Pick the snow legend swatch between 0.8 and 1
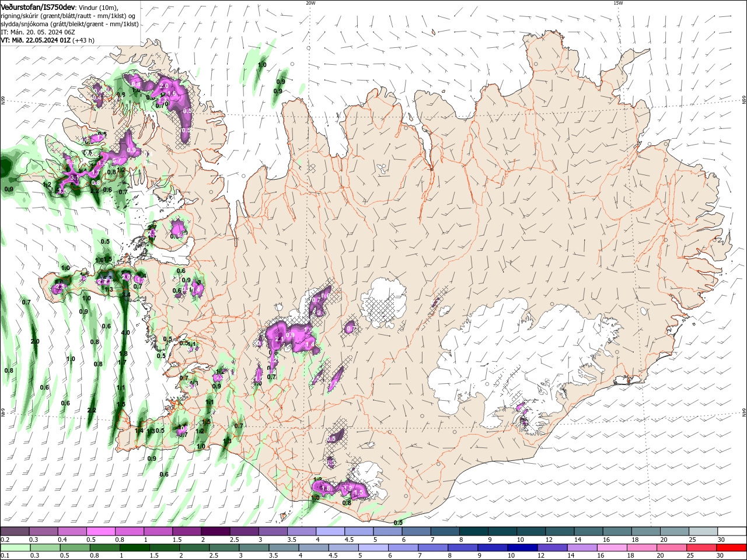The image size is (747, 560). pyautogui.click(x=129, y=531)
